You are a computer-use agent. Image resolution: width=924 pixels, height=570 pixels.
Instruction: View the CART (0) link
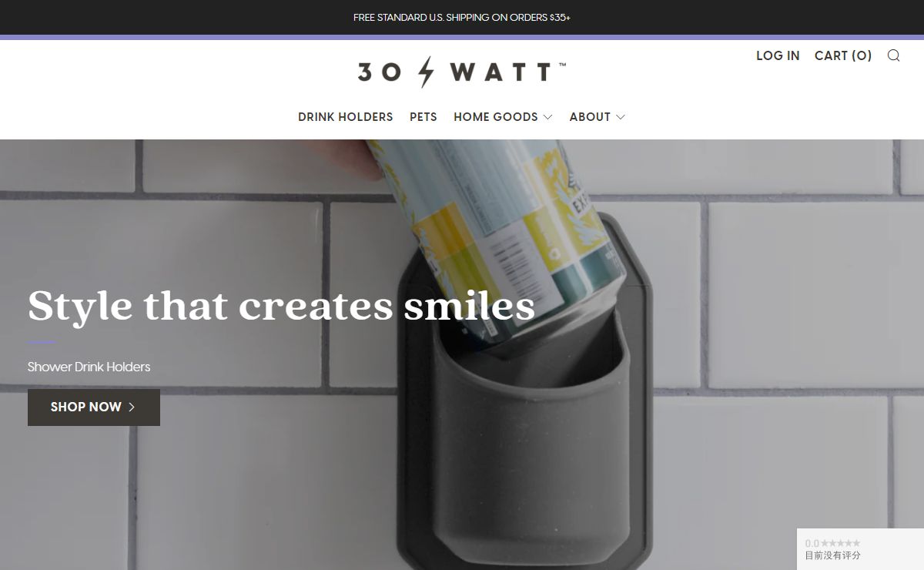(843, 55)
